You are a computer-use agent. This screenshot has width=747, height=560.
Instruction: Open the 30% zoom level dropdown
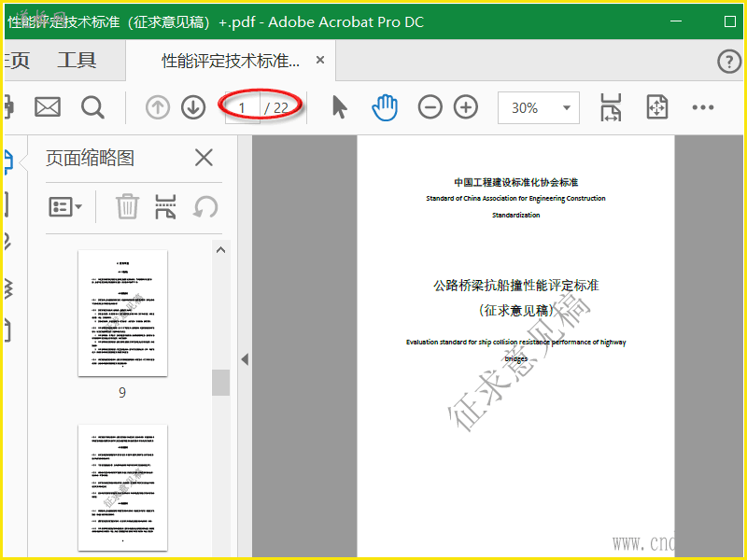coord(539,108)
